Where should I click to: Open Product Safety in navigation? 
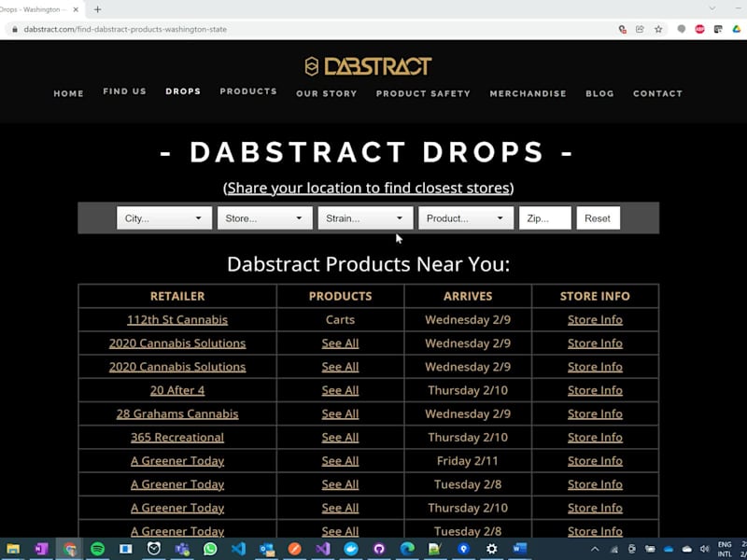[x=423, y=94]
